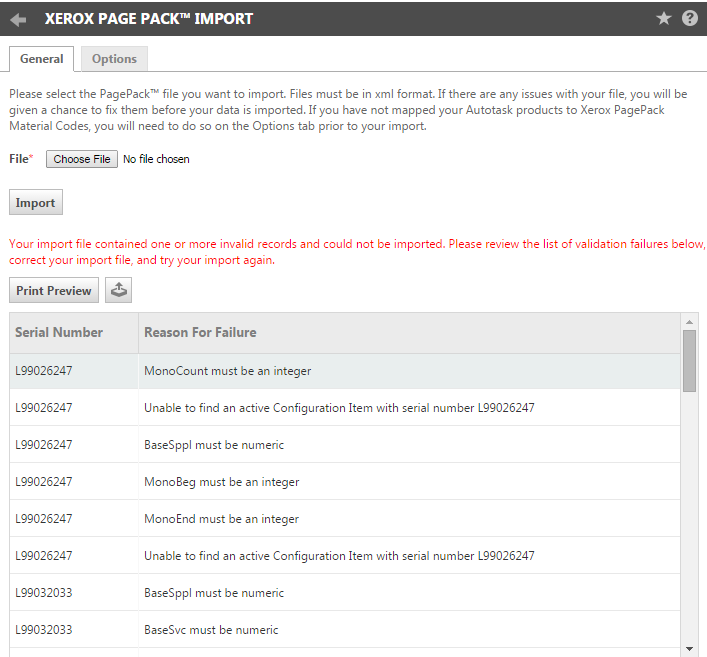Click the Serial Number column header
707x657 pixels.
(x=74, y=333)
